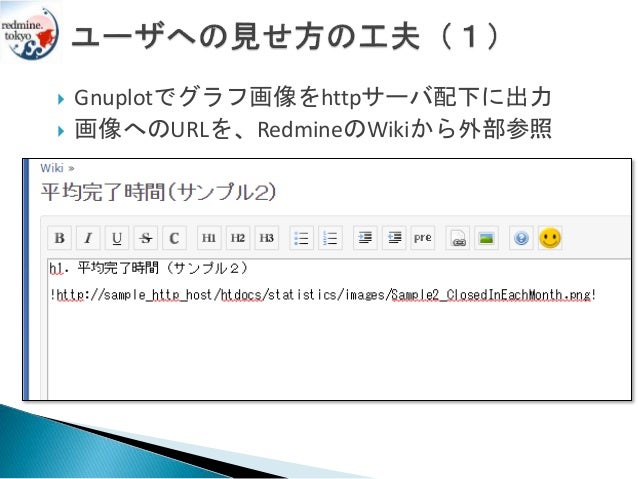This screenshot has width=638, height=479.
Task: Remove quote indent with the unquote button
Action: tap(394, 238)
